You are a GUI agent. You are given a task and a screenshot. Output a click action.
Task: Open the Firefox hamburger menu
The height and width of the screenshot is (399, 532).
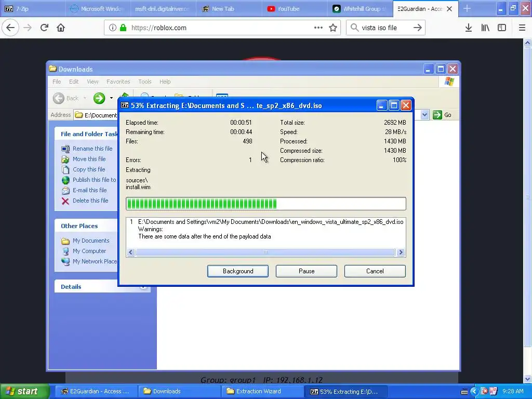pos(522,28)
